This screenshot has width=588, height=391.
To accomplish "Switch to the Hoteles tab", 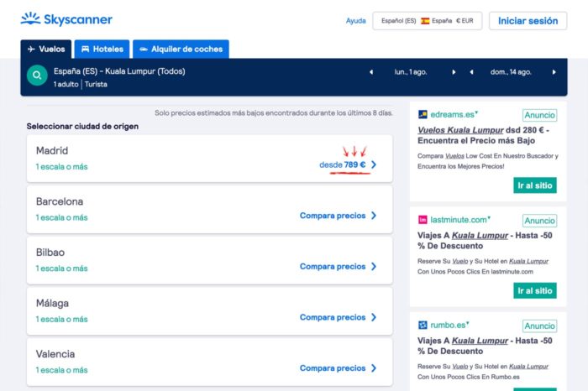I will pyautogui.click(x=102, y=49).
